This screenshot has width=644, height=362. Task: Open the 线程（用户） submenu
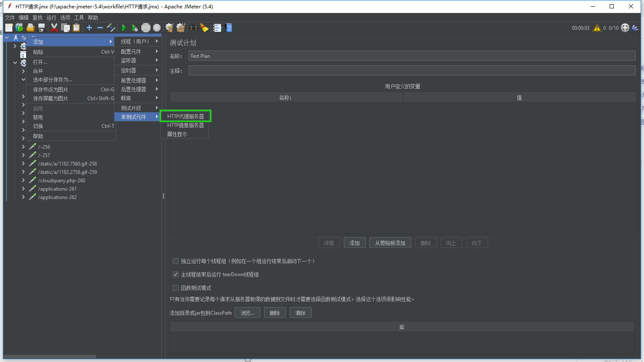point(138,41)
